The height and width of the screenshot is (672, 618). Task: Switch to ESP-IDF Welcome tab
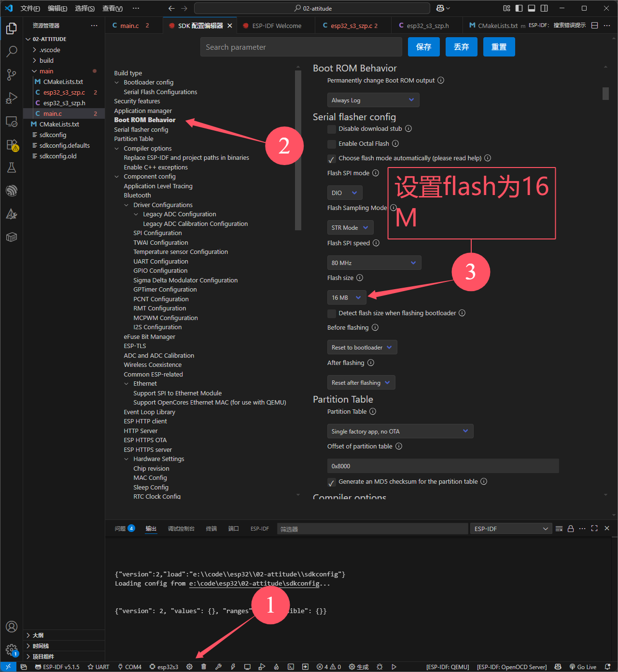click(x=276, y=26)
